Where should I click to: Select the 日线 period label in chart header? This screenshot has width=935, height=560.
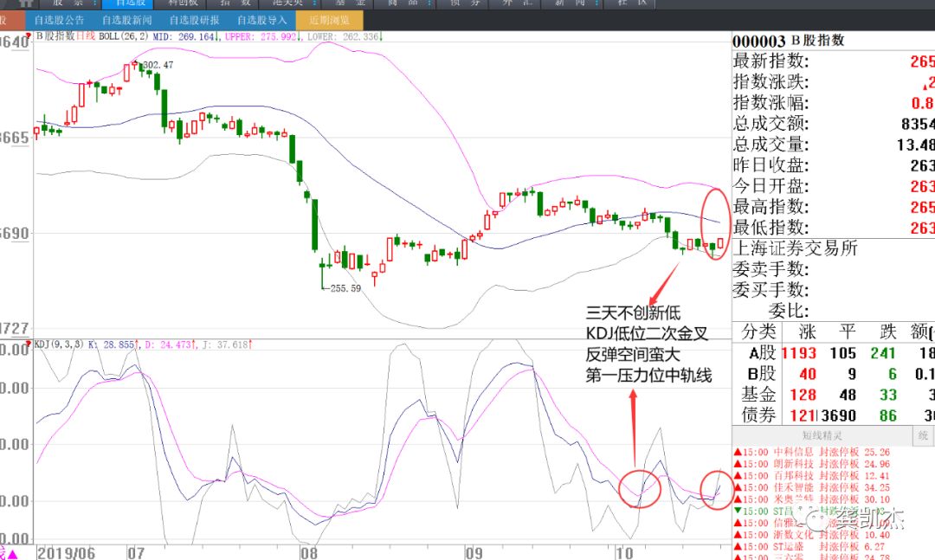86,35
